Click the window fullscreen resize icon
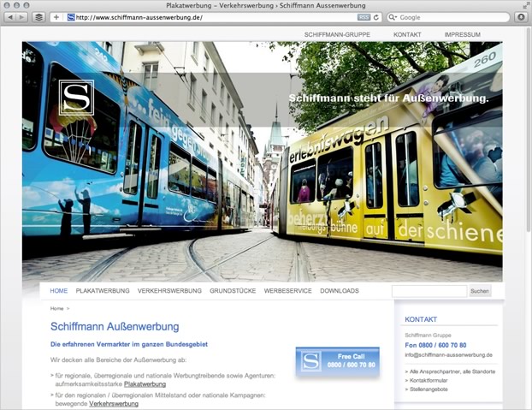The height and width of the screenshot is (410, 532). tap(525, 5)
